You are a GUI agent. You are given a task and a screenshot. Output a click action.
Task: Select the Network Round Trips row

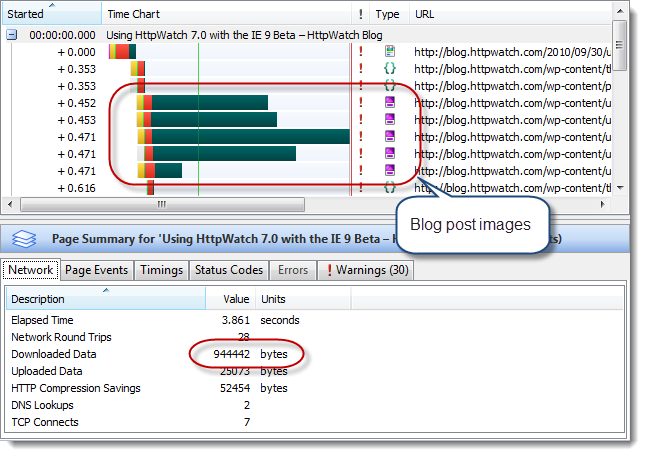(315, 337)
